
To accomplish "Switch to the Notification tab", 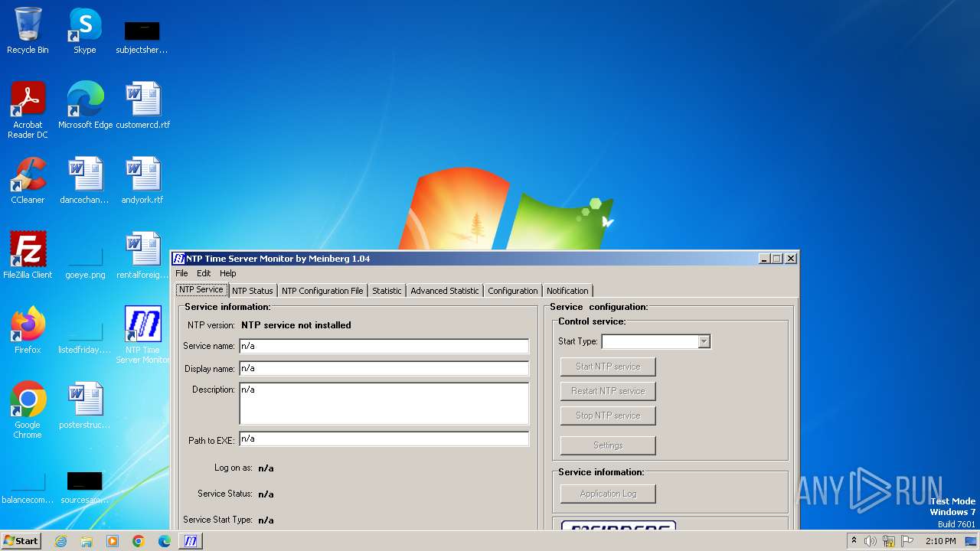I will click(567, 291).
